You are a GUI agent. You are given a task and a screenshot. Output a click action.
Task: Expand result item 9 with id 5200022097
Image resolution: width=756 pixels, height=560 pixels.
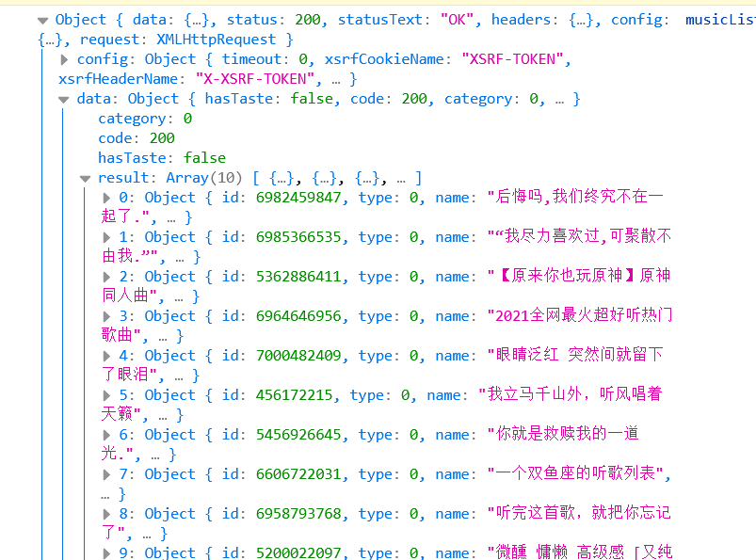point(106,552)
